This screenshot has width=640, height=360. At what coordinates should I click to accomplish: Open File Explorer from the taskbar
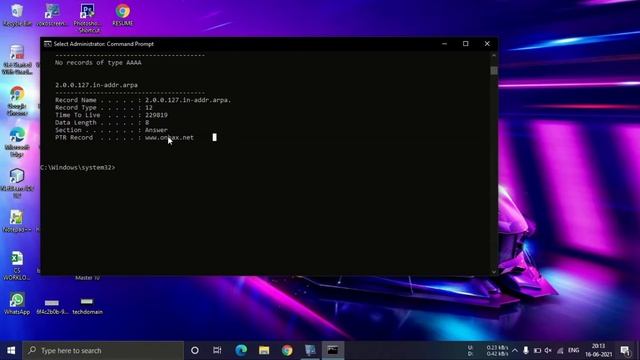pyautogui.click(x=264, y=350)
